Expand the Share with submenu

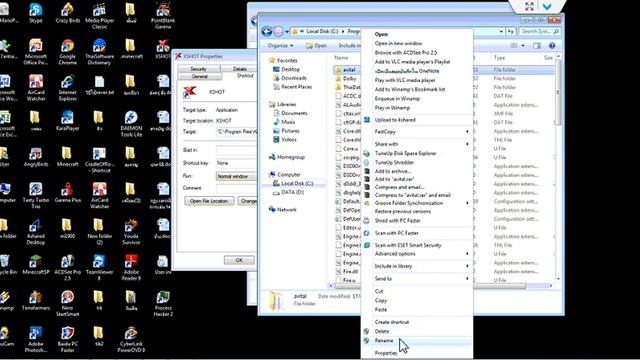[417, 144]
